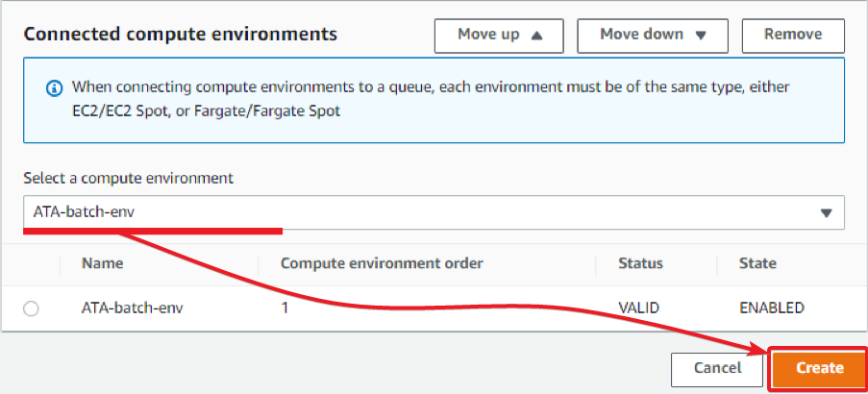Click the ATA-batch-env table row name
Viewport: 868px width, 394px height.
point(132,308)
